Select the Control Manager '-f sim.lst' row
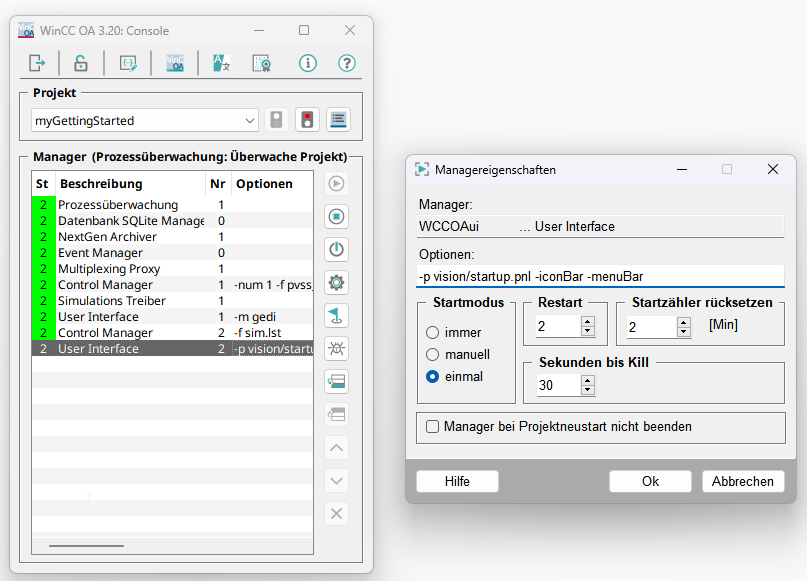The width and height of the screenshot is (807, 581). pyautogui.click(x=172, y=332)
